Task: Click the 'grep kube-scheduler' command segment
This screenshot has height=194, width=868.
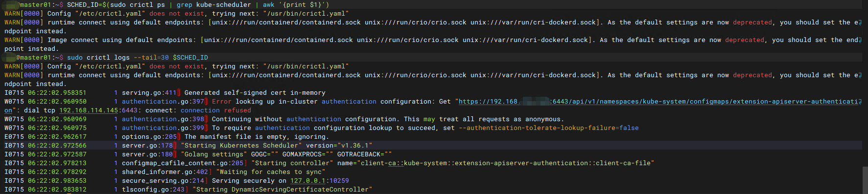Action: [x=214, y=5]
